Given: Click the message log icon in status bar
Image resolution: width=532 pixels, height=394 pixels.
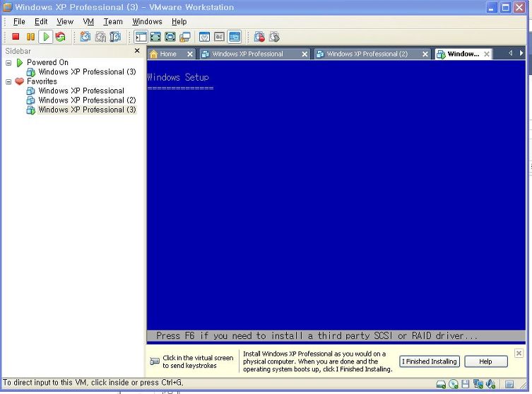Looking at the screenshot, I should point(509,384).
